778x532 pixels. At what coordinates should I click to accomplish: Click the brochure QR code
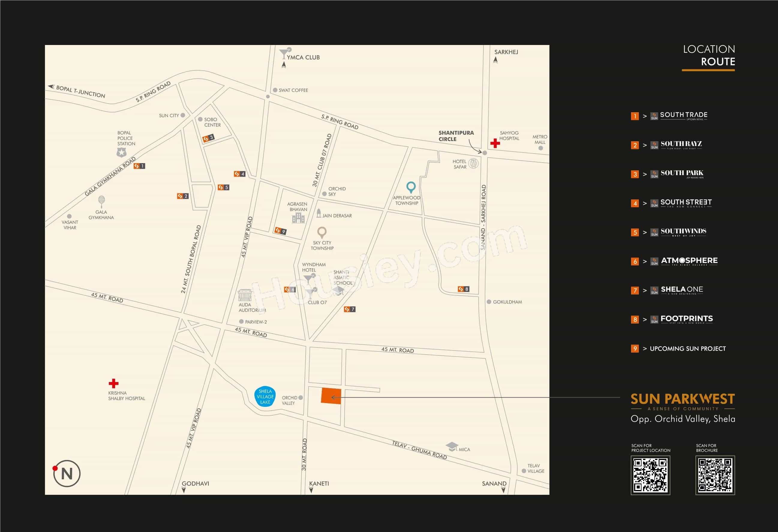point(715,475)
